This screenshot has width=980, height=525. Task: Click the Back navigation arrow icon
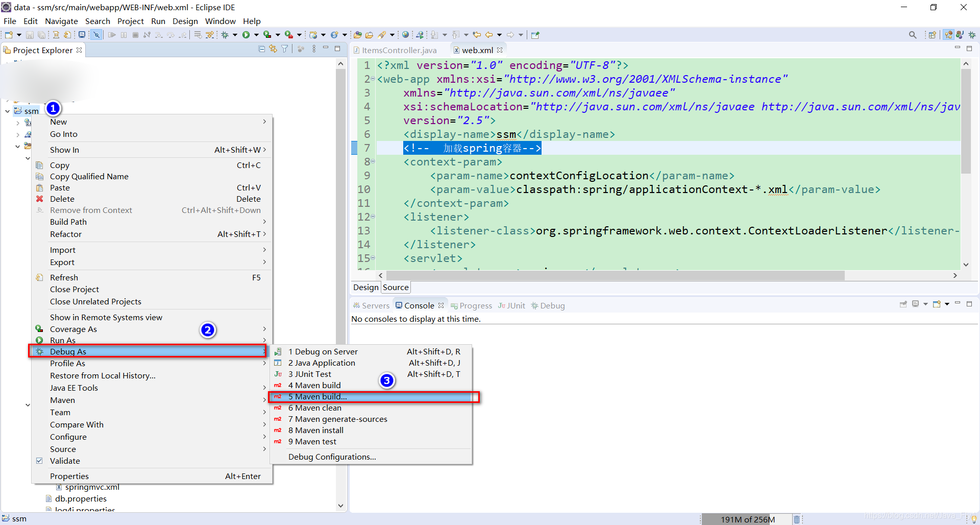(488, 35)
